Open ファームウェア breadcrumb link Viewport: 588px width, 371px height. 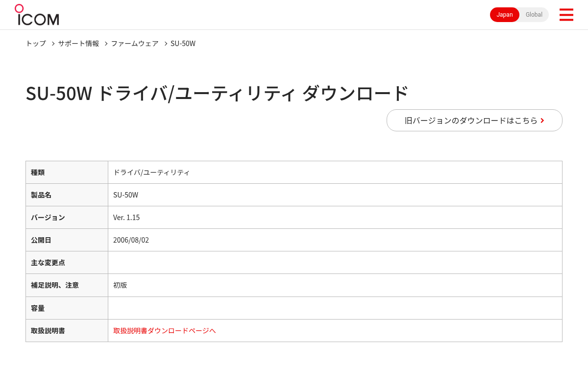(x=135, y=43)
